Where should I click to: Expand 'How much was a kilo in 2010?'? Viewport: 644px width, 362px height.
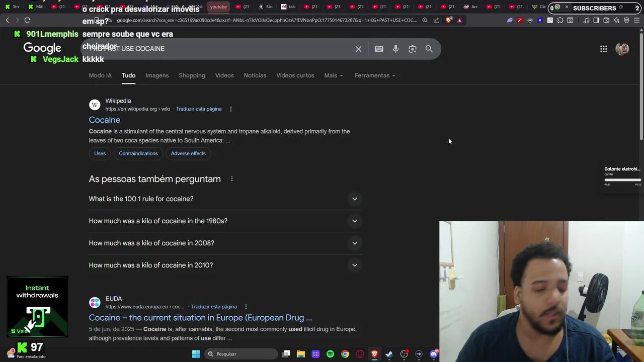pos(225,265)
